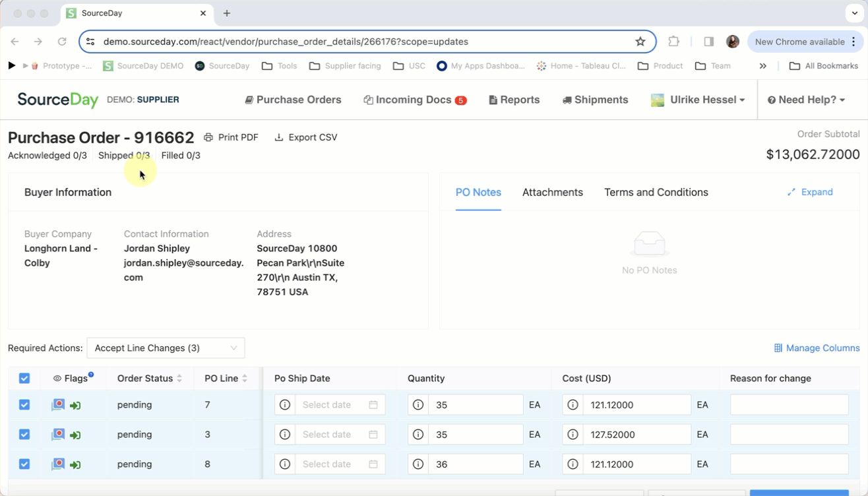Toggle the Flags eye visibility icon

(57, 379)
